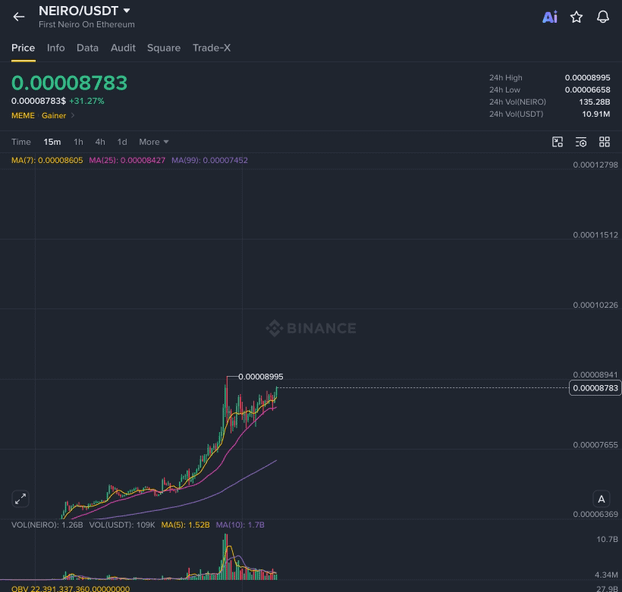Add NEIRO/USDT to favorites with the star
622x592 pixels.
(x=576, y=17)
